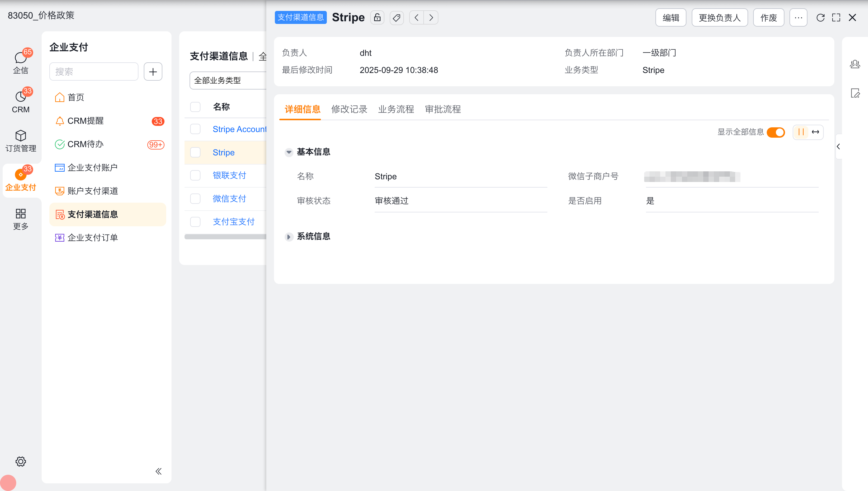Open 企信 messaging in sidebar

(21, 62)
